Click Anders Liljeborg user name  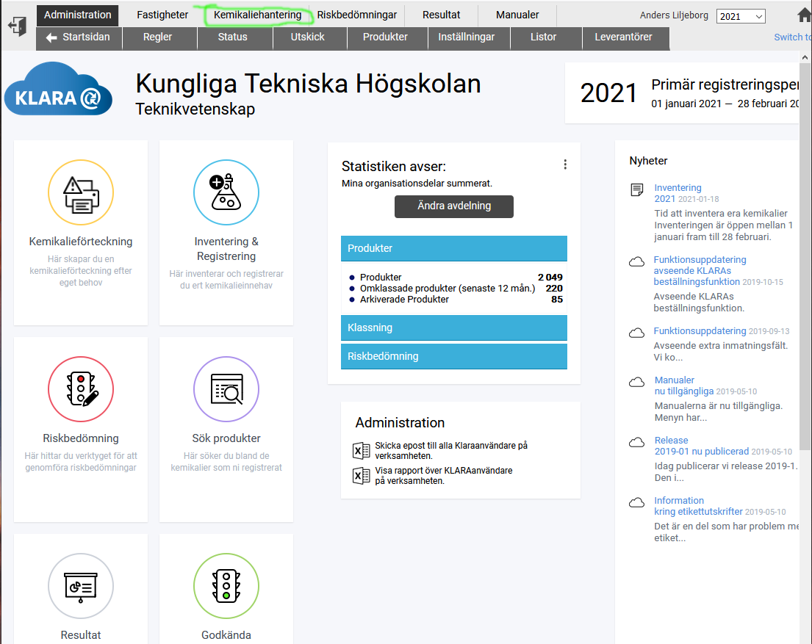pos(674,15)
